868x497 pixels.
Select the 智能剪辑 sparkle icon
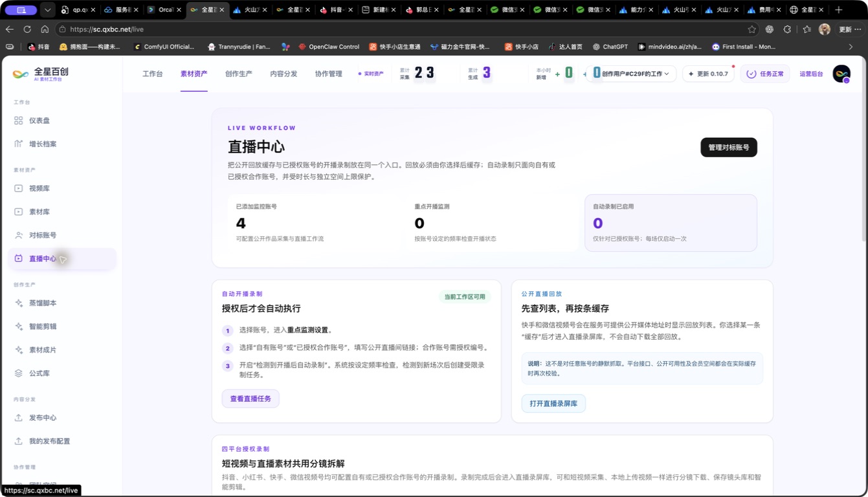18,326
